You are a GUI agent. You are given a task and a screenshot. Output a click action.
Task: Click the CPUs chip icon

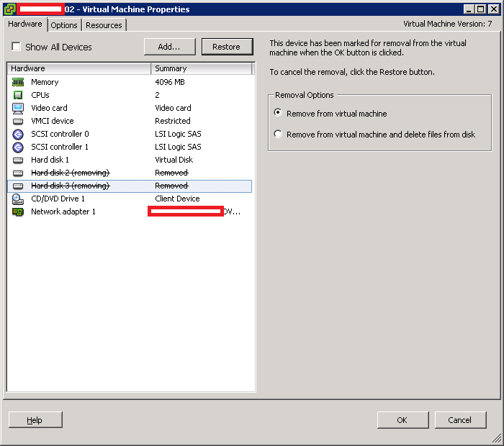pos(18,95)
